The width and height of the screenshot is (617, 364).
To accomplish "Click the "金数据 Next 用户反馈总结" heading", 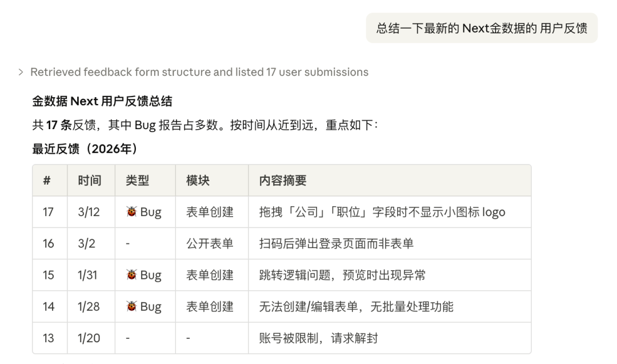I will point(102,102).
